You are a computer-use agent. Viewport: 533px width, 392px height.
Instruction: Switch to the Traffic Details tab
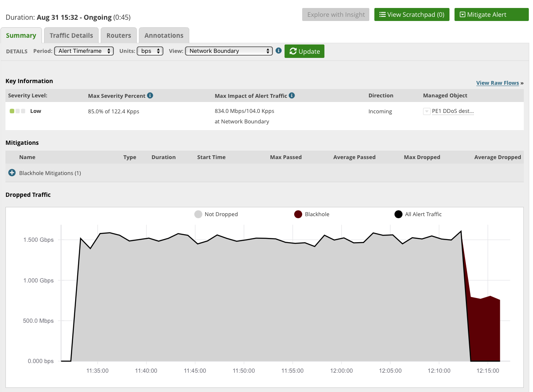pos(71,35)
